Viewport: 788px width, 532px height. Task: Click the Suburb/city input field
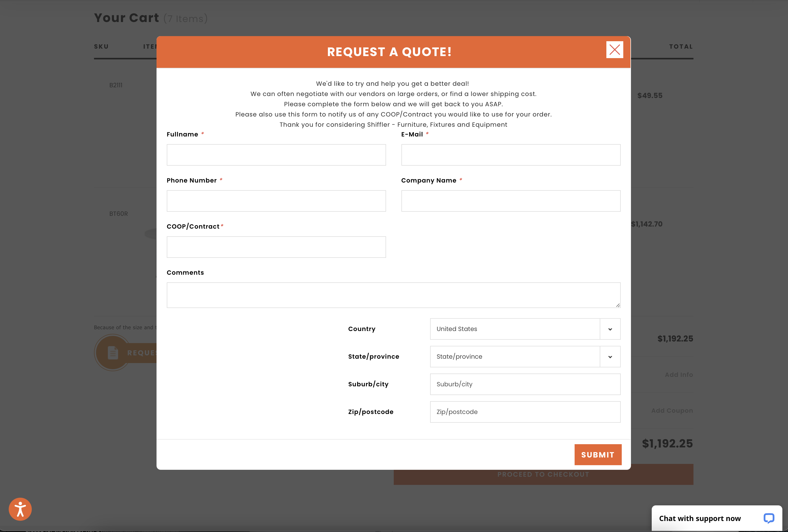[525, 384]
